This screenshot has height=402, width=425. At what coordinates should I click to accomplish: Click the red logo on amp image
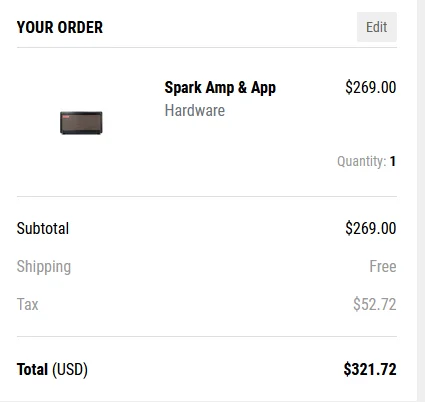(66, 117)
